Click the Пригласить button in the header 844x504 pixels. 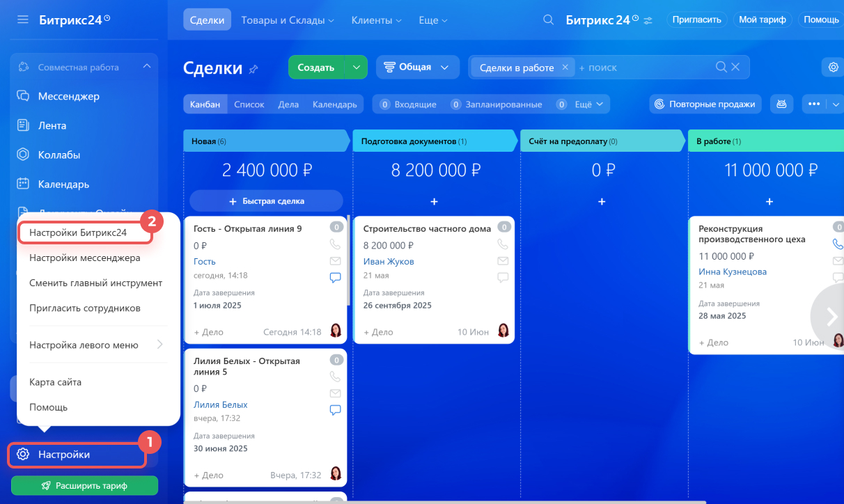pos(696,19)
